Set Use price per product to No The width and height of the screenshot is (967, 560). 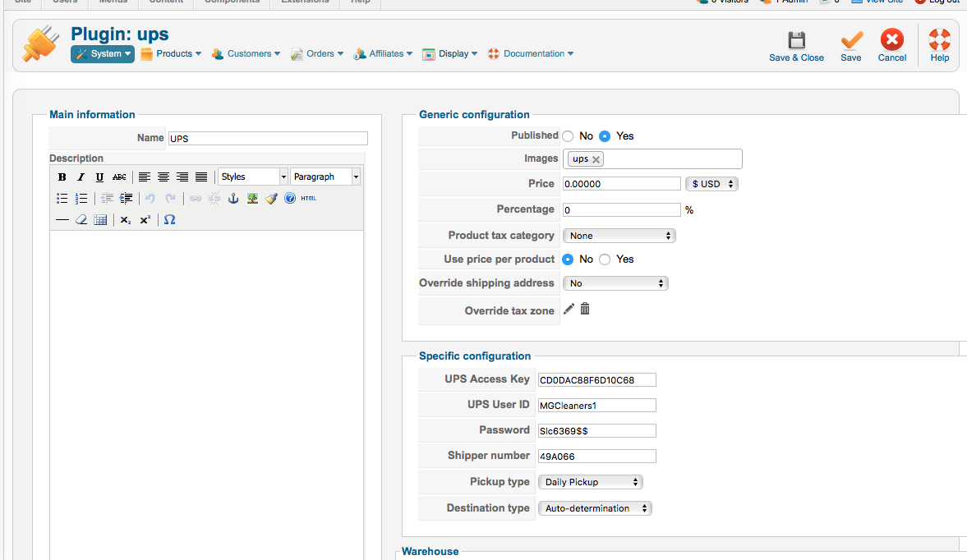[x=568, y=259]
